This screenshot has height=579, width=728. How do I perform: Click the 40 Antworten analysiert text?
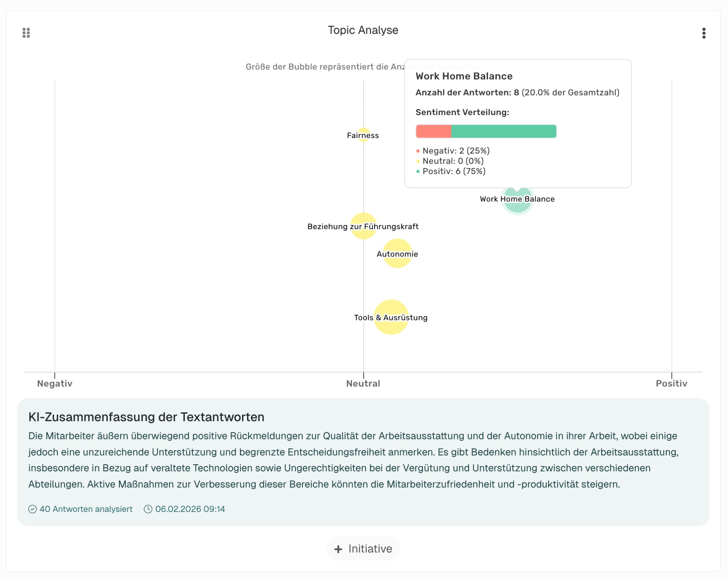pyautogui.click(x=86, y=509)
